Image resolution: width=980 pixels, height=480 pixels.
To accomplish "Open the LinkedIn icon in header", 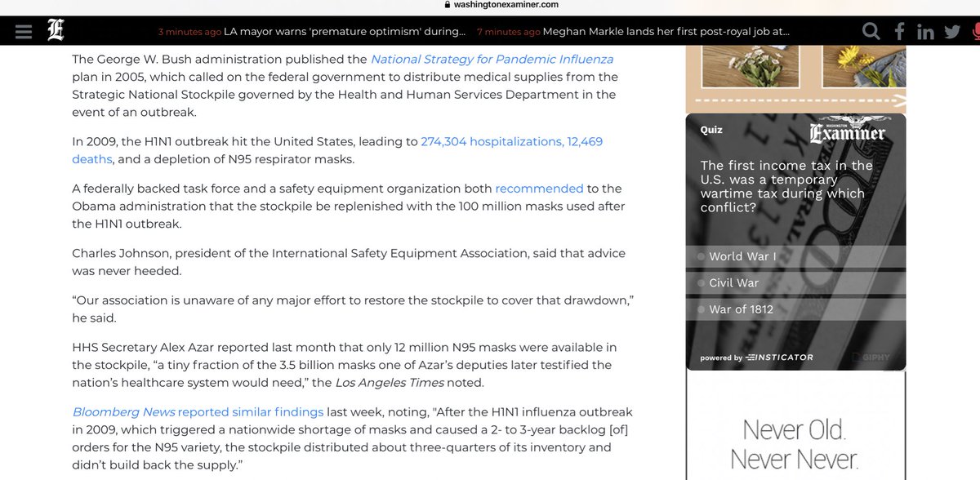I will tap(925, 32).
